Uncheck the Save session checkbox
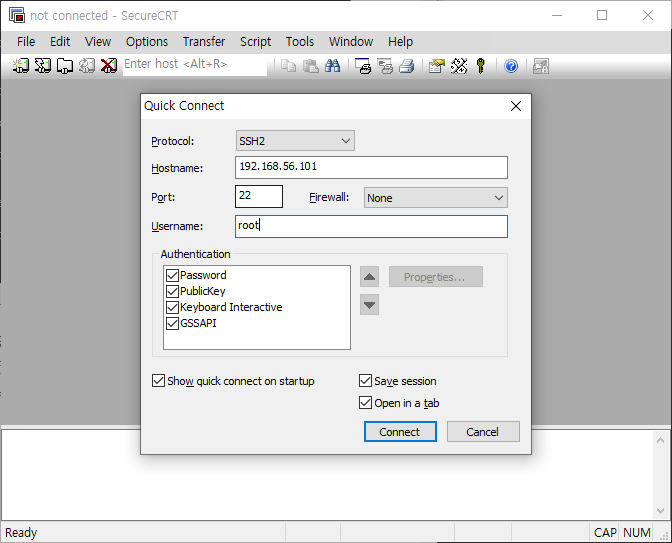672x543 pixels. 365,381
